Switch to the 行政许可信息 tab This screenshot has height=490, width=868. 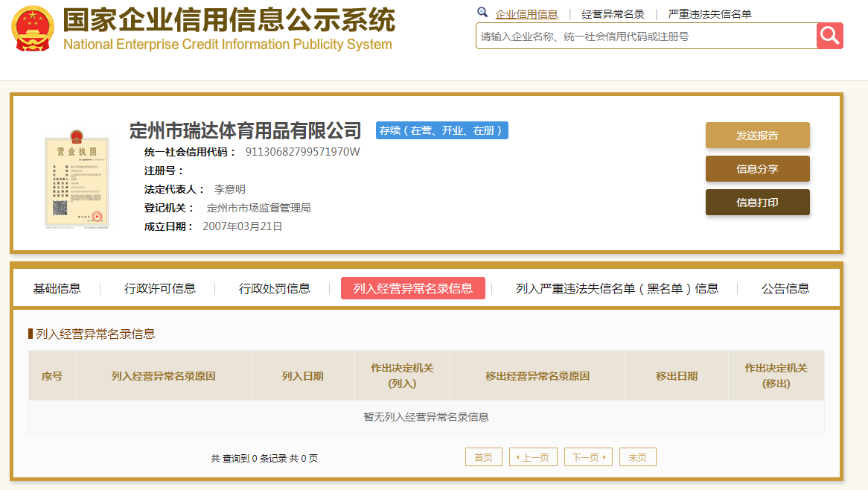click(x=159, y=288)
